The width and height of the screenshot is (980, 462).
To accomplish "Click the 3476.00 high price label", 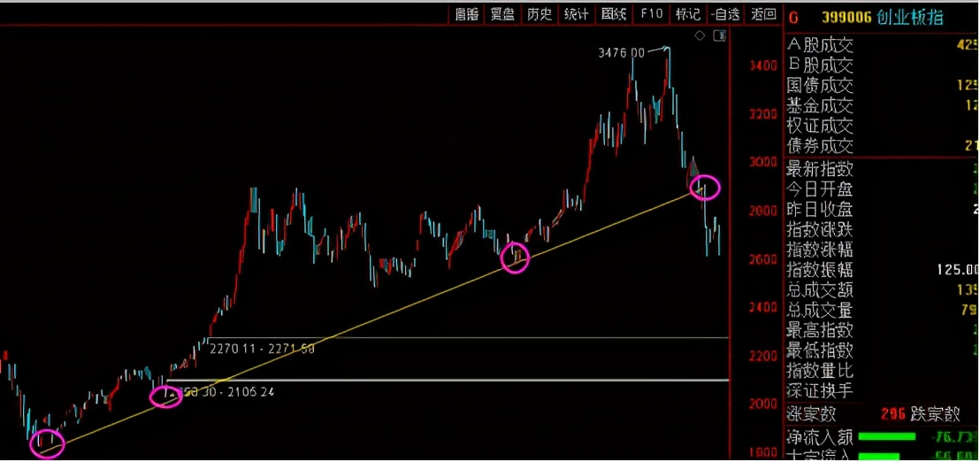I will tap(621, 54).
